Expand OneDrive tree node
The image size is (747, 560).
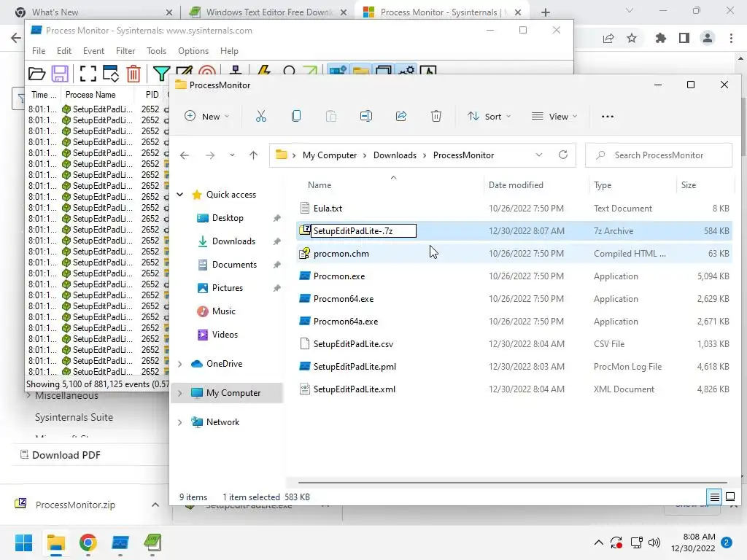[x=180, y=364]
